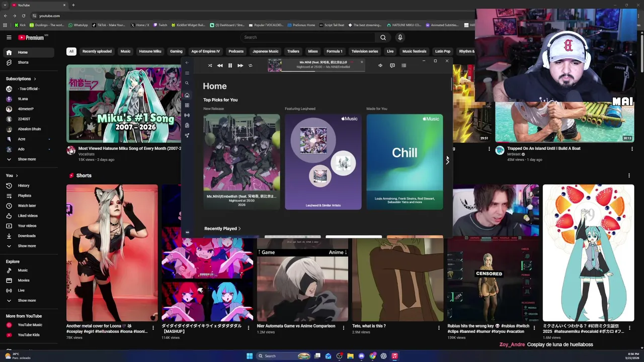Pause playback in Apple Music
The height and width of the screenshot is (362, 644).
coord(230,65)
